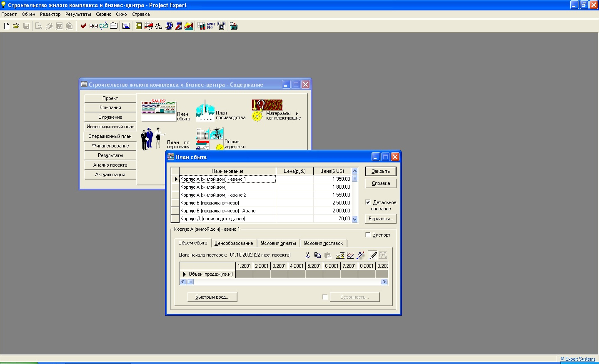Select the Компания section button
The width and height of the screenshot is (599, 364).
110,107
